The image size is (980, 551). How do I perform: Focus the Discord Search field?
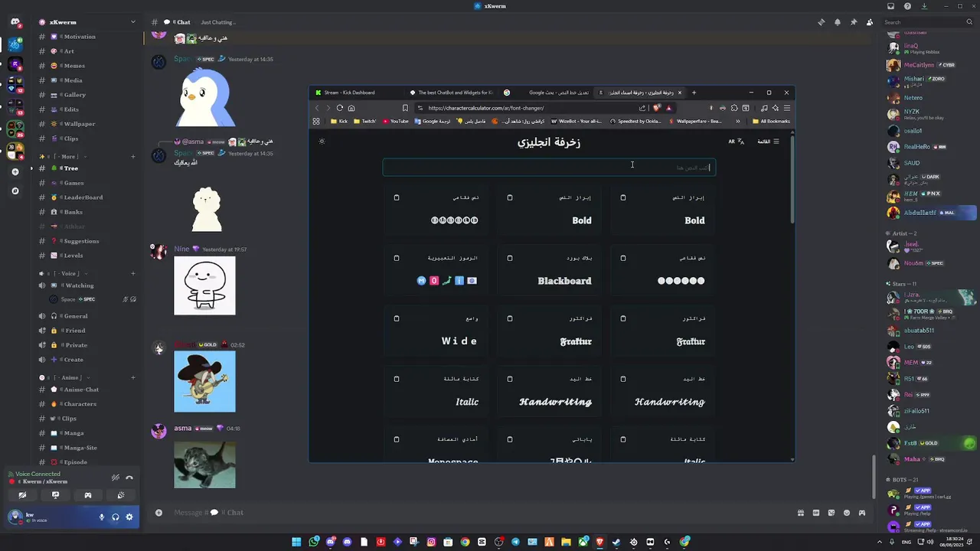tap(926, 22)
